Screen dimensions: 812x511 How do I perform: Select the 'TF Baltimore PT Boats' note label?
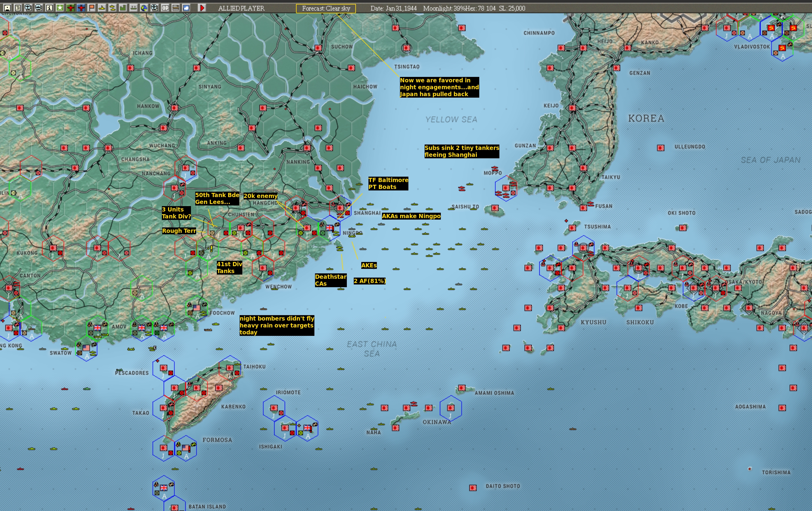click(x=388, y=184)
